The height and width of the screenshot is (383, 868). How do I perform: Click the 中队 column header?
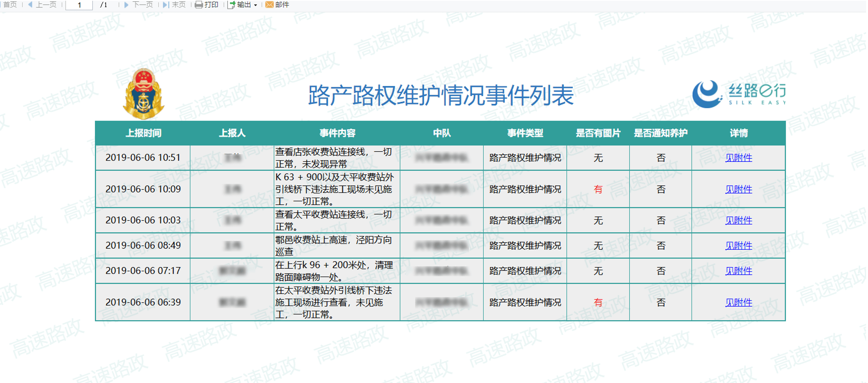(x=442, y=133)
